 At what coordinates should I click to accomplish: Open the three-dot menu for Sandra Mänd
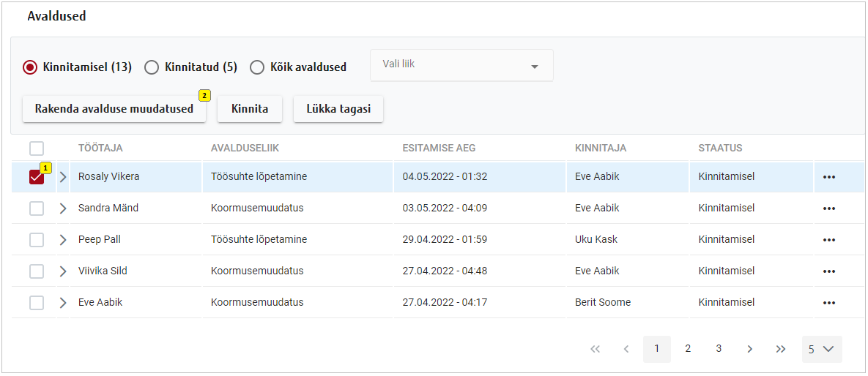coord(828,208)
